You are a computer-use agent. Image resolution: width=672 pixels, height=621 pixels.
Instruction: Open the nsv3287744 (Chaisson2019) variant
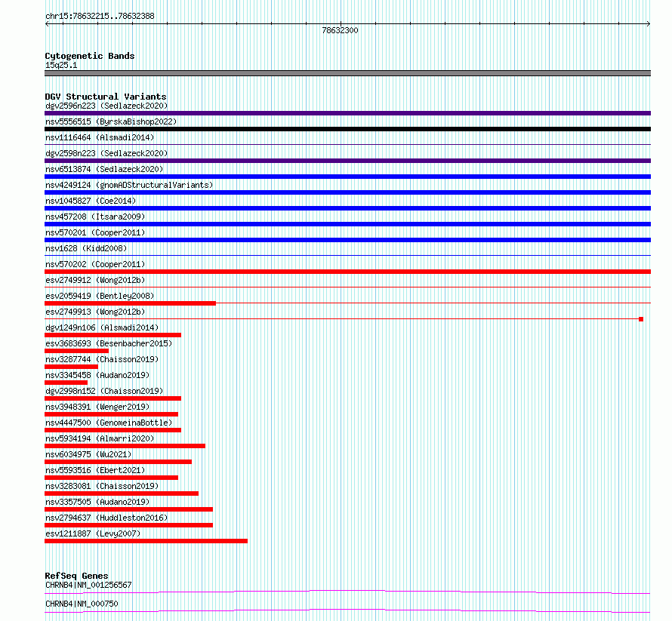102,359
